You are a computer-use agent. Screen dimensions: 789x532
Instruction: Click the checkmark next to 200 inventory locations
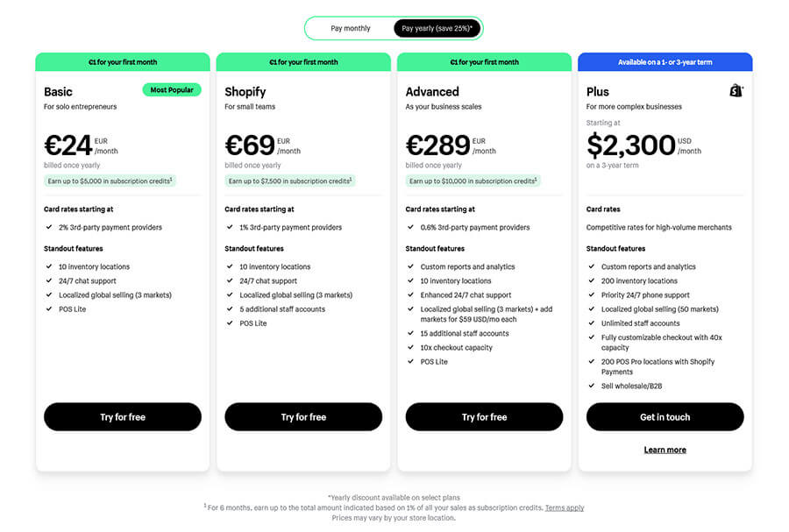click(x=590, y=280)
